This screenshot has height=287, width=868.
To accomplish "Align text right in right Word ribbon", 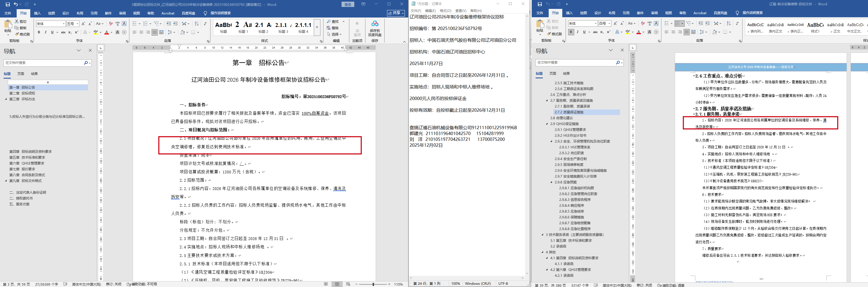I will (x=680, y=32).
